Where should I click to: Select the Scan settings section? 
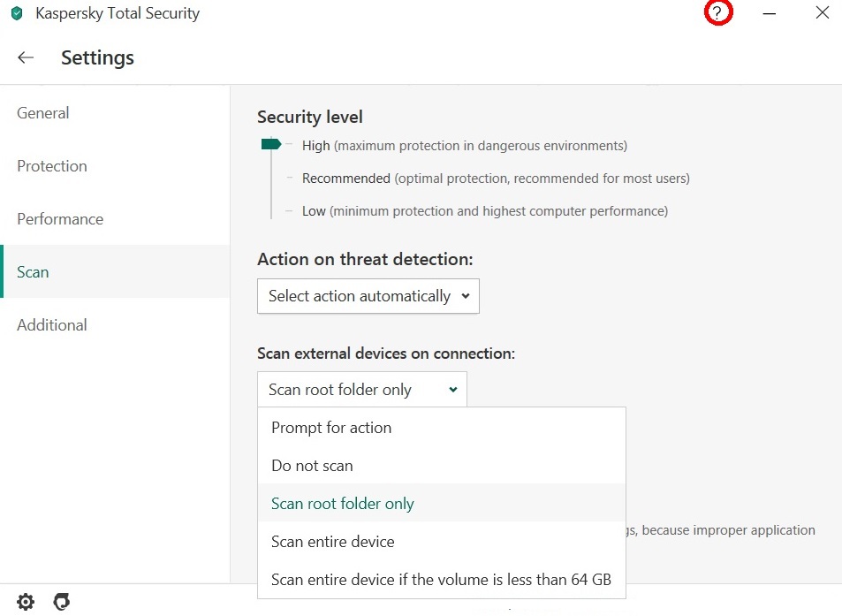(x=115, y=271)
